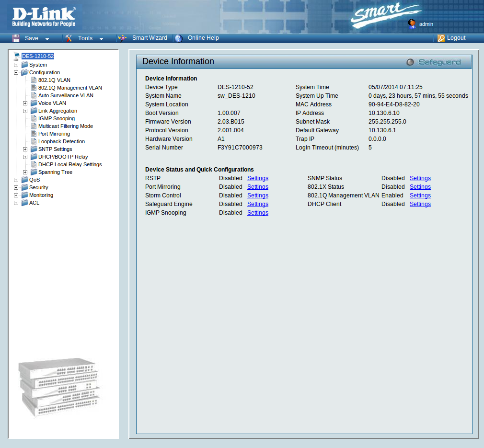
Task: Open 802.1Q VLAN page in tree
Action: (54, 80)
